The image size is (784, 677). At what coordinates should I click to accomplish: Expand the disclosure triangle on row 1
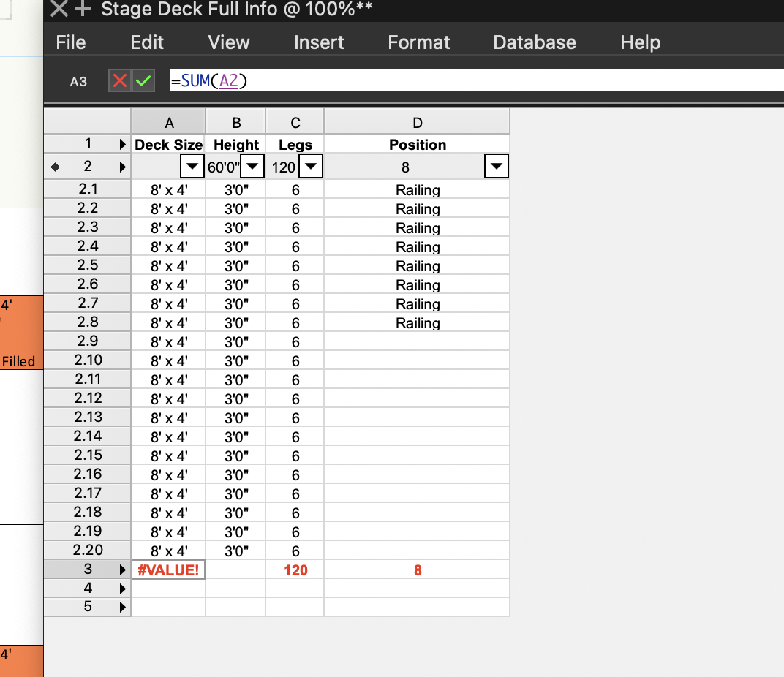tap(123, 144)
